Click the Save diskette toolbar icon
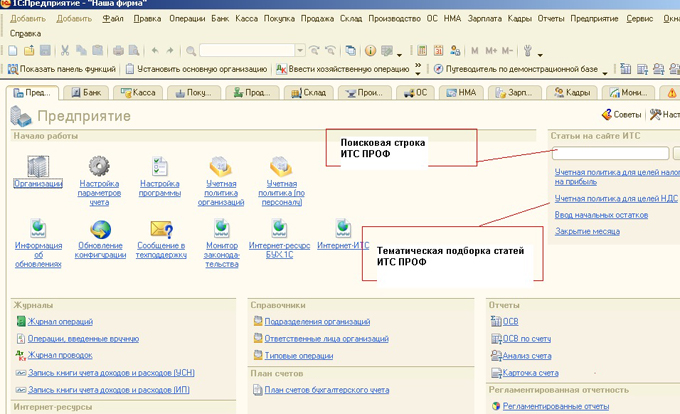Screen dimensions: 680x414 pyautogui.click(x=45, y=51)
